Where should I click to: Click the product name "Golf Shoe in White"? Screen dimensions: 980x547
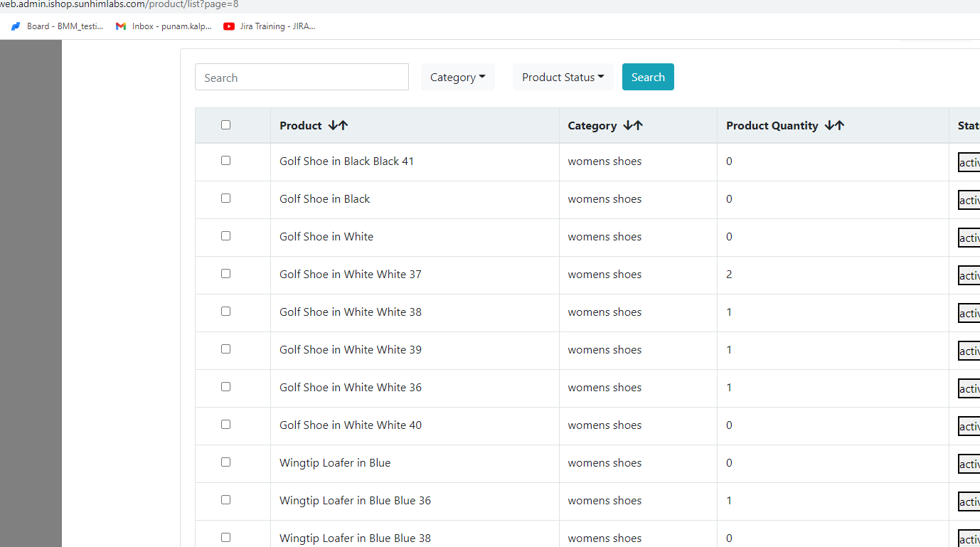pyautogui.click(x=326, y=237)
